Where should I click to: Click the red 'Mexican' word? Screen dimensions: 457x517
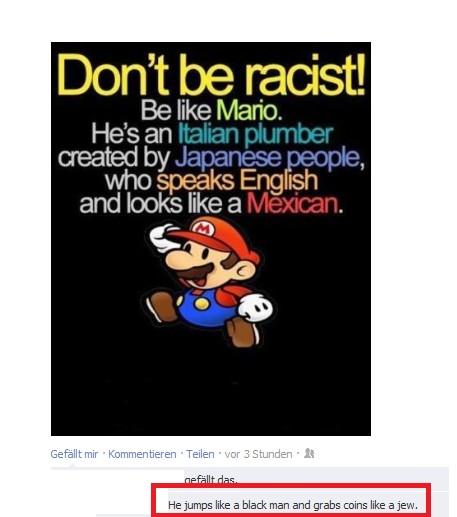[292, 204]
